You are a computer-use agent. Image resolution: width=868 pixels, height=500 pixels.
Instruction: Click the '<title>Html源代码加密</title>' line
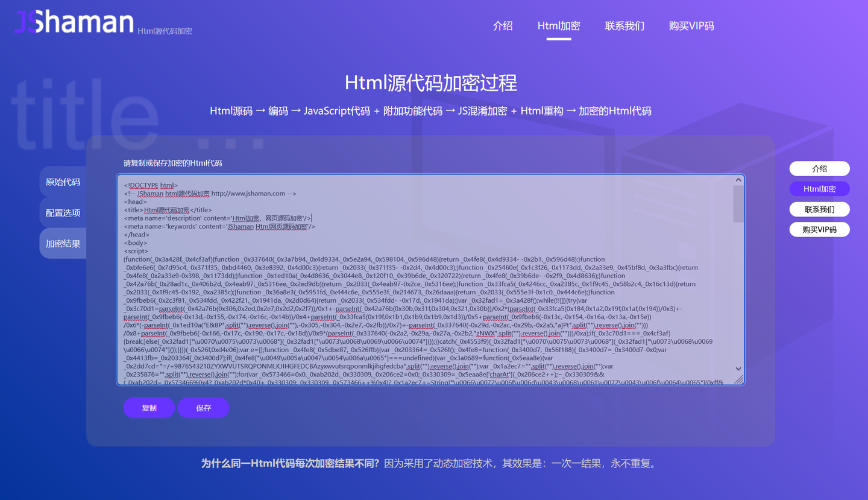point(168,210)
